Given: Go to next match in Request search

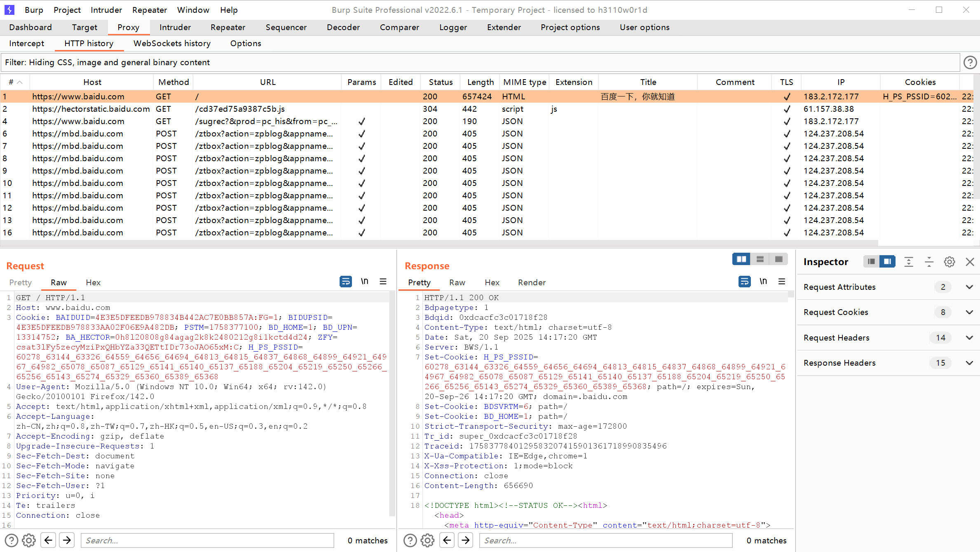Looking at the screenshot, I should pyautogui.click(x=67, y=540).
